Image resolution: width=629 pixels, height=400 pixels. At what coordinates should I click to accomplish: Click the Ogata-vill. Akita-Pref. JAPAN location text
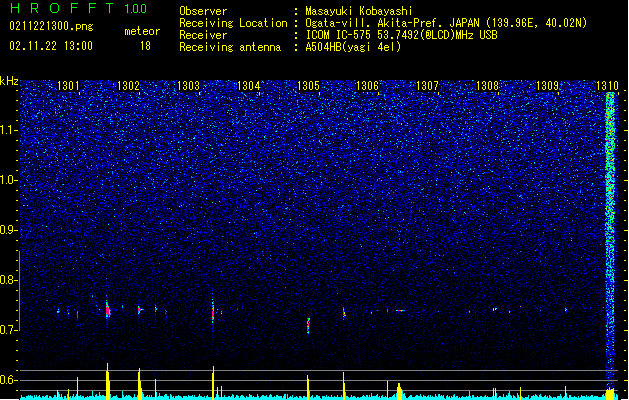point(446,23)
